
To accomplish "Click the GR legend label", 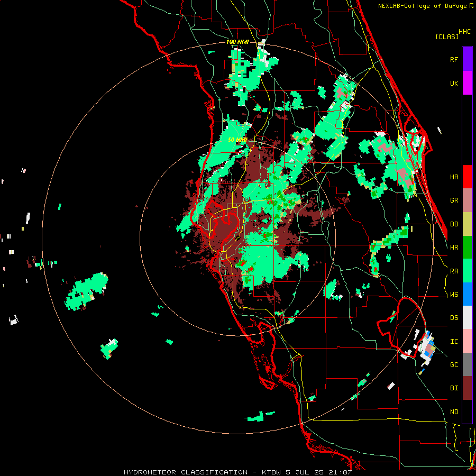I will (454, 200).
